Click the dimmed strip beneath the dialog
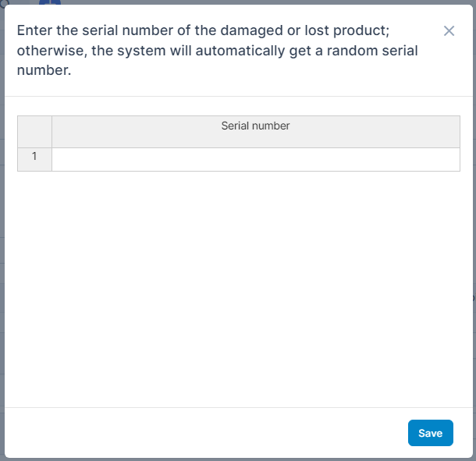This screenshot has height=461, width=476. [238, 459]
